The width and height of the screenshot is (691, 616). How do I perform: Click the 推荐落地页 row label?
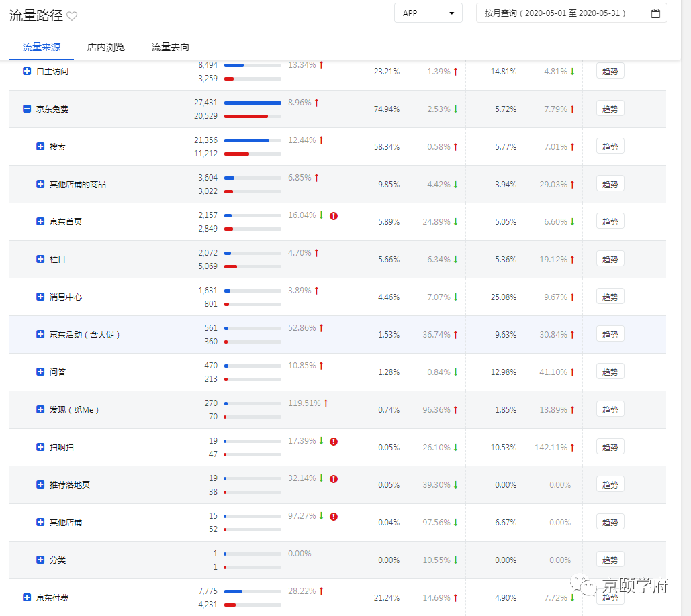tap(70, 484)
